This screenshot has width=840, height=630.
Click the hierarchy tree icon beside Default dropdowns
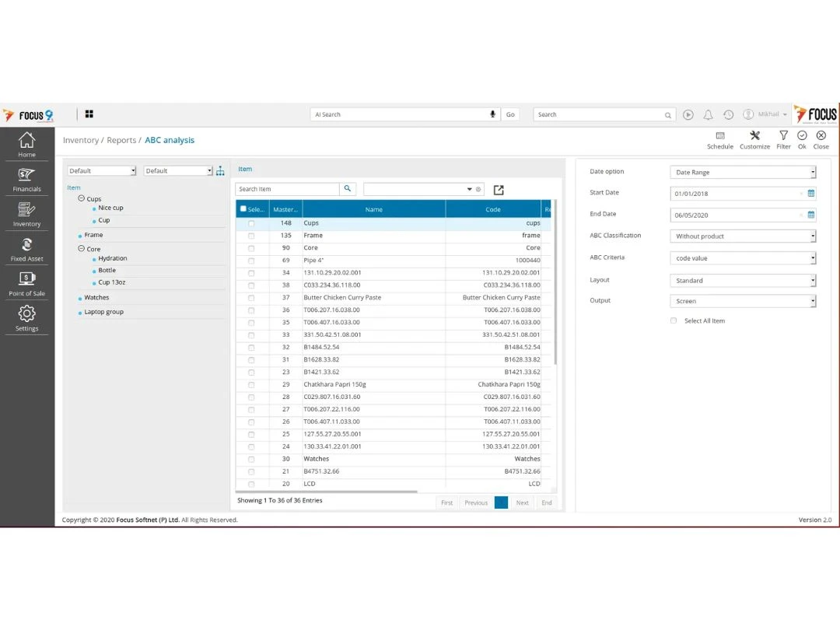(x=220, y=170)
